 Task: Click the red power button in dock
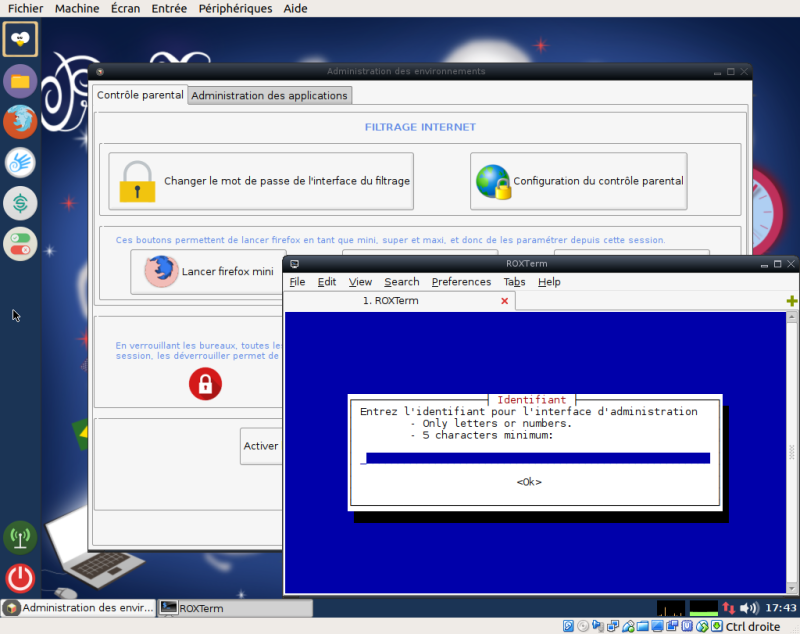20,578
